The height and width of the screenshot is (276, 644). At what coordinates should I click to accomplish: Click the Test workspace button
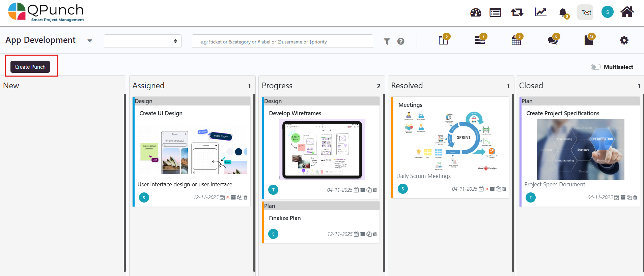[x=586, y=12]
